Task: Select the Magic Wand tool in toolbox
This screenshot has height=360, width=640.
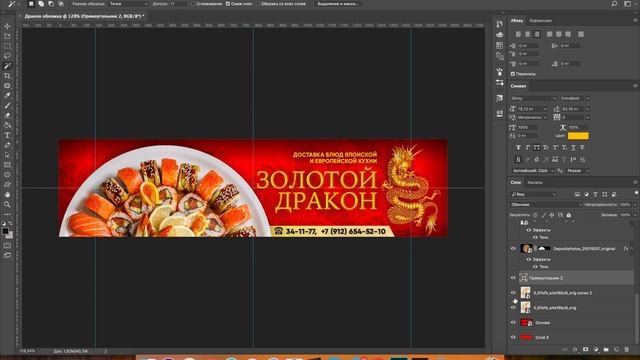Action: tap(7, 66)
